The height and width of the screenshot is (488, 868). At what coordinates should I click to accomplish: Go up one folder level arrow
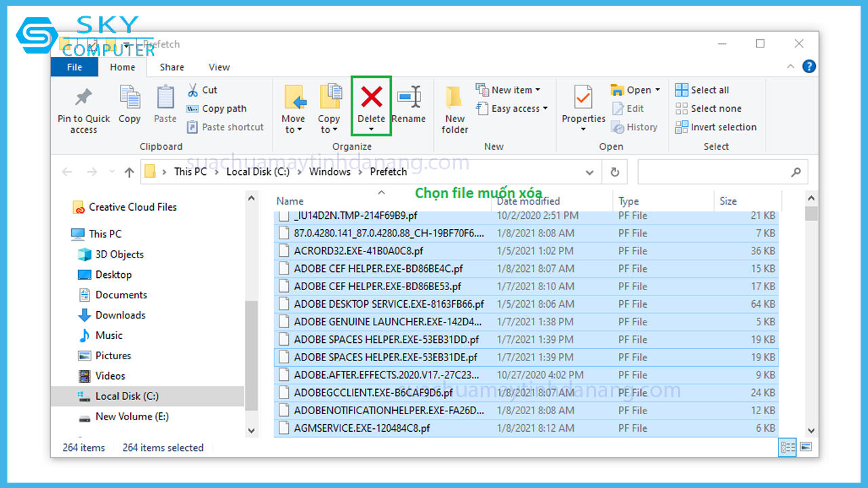pyautogui.click(x=129, y=172)
